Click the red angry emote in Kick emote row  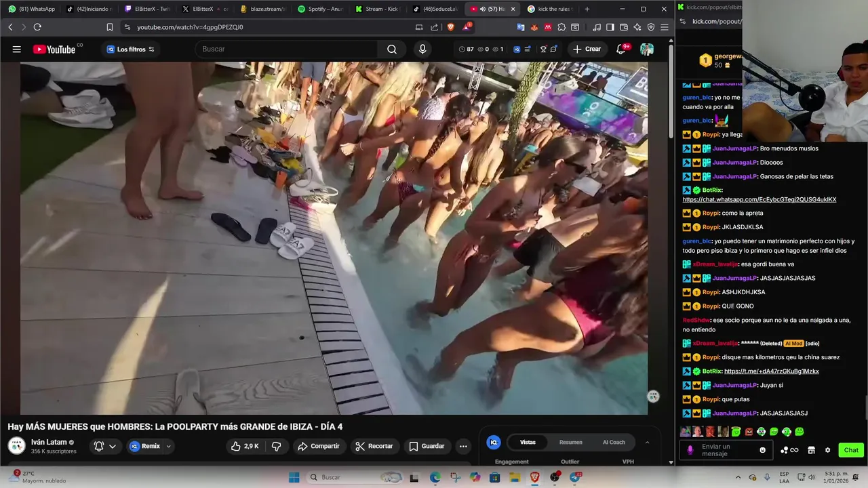coord(749,432)
